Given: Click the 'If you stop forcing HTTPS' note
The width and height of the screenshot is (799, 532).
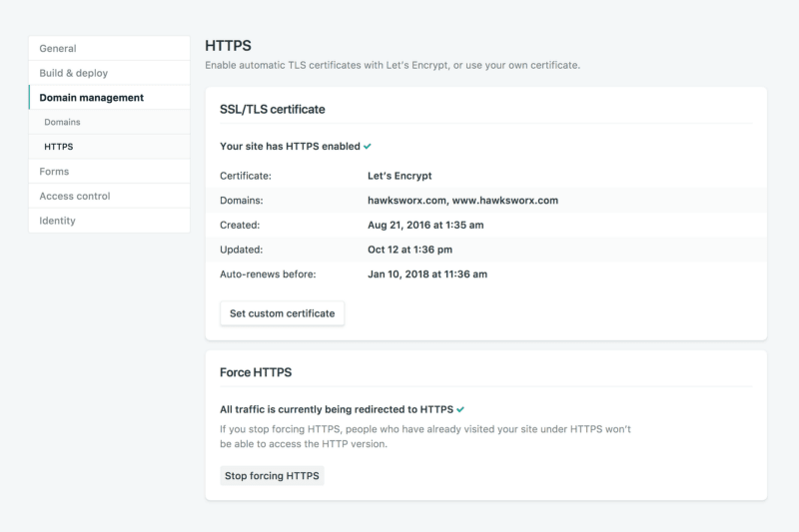Looking at the screenshot, I should click(x=425, y=436).
